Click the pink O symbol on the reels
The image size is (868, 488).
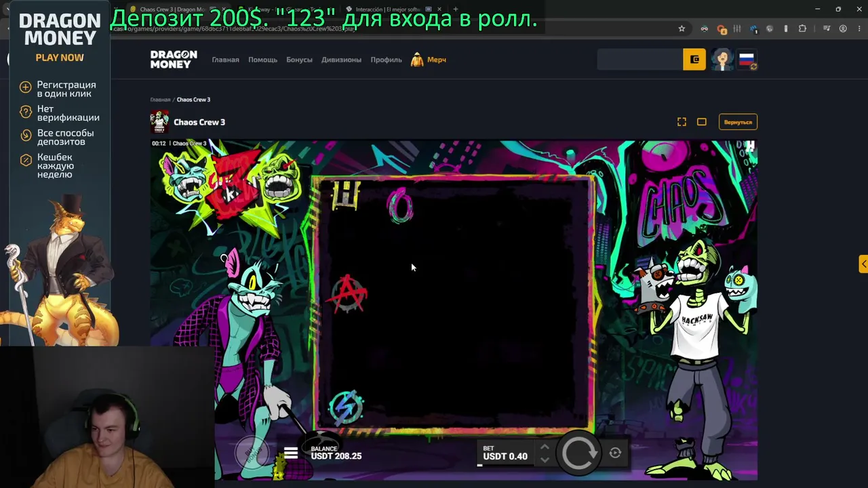[401, 205]
